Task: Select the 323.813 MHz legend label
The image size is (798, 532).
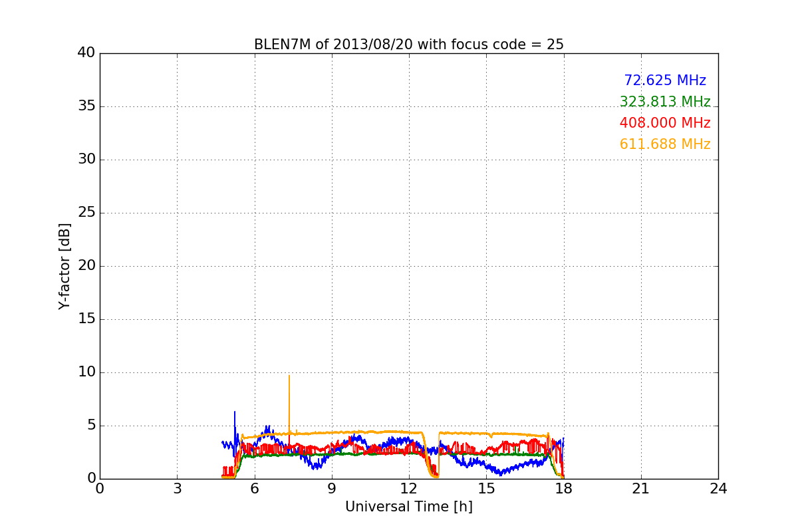Action: [x=665, y=102]
